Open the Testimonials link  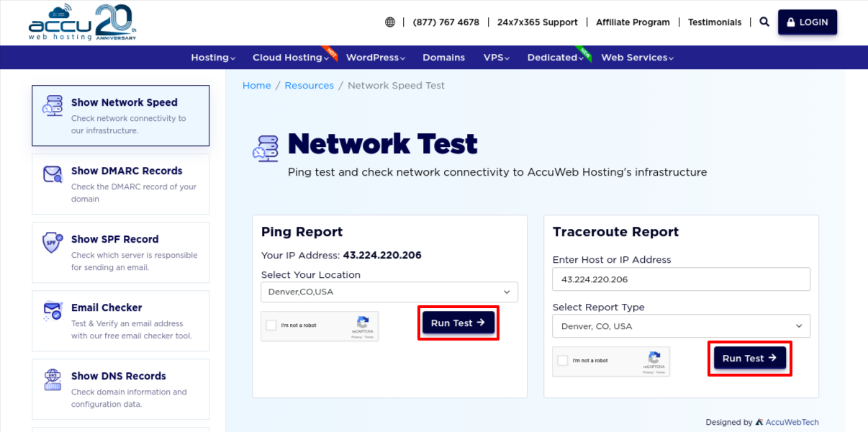click(715, 22)
